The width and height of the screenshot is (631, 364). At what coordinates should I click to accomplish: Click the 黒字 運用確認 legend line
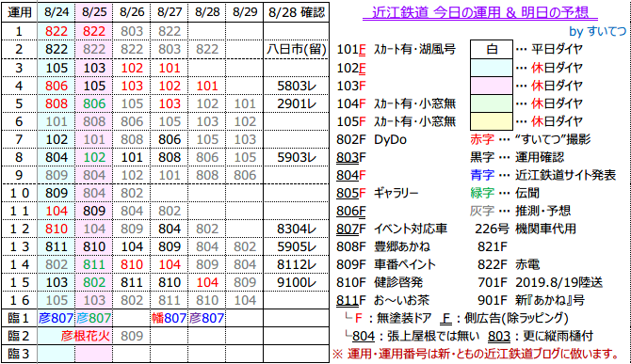point(517,157)
